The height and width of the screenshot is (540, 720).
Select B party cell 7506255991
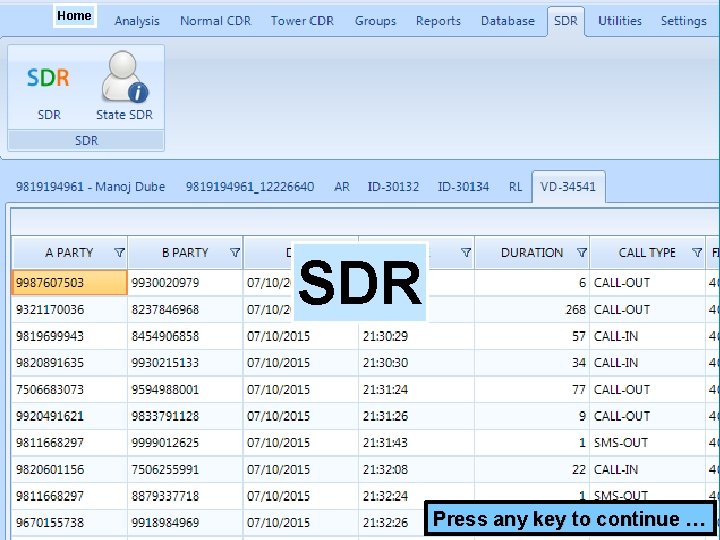click(x=186, y=469)
